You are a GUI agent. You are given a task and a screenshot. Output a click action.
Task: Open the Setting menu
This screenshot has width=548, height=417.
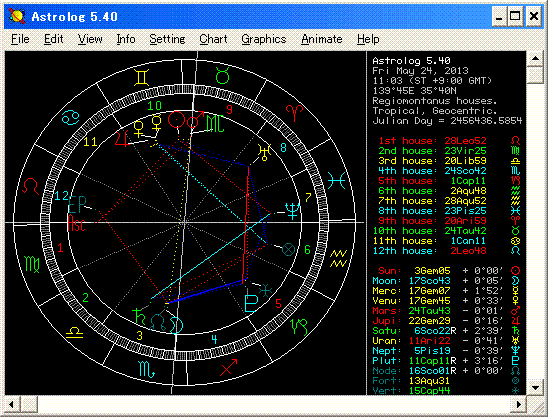(167, 39)
